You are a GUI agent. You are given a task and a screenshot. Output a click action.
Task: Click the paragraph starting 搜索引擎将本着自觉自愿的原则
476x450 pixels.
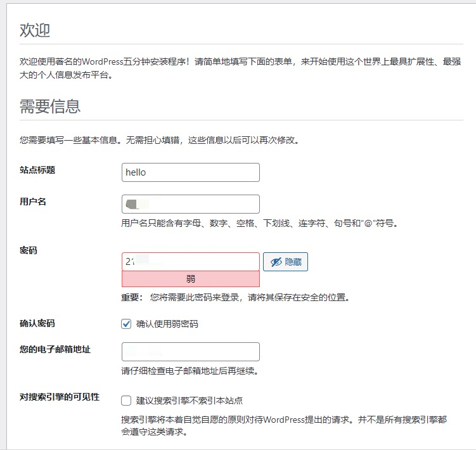(284, 425)
